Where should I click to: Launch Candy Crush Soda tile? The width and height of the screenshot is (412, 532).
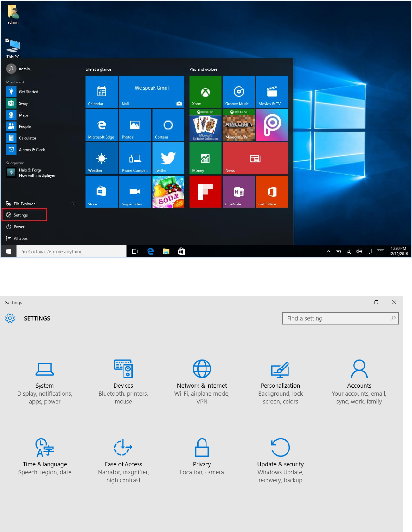[168, 192]
